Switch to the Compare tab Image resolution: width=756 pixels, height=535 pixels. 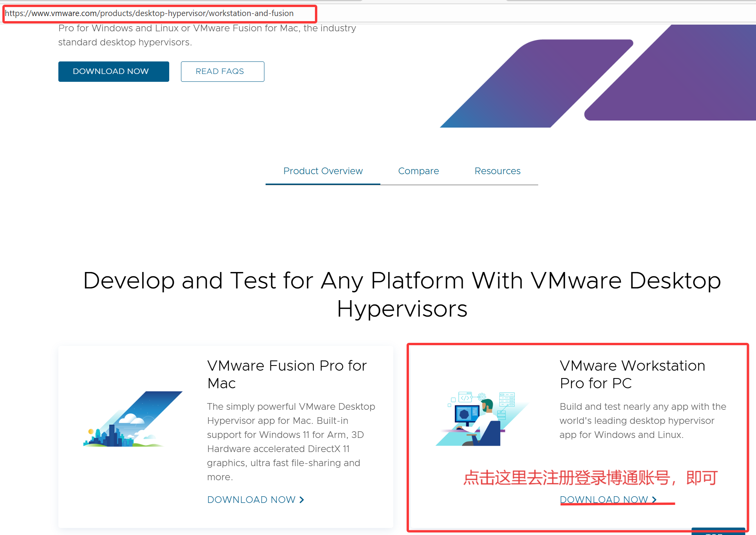(418, 171)
